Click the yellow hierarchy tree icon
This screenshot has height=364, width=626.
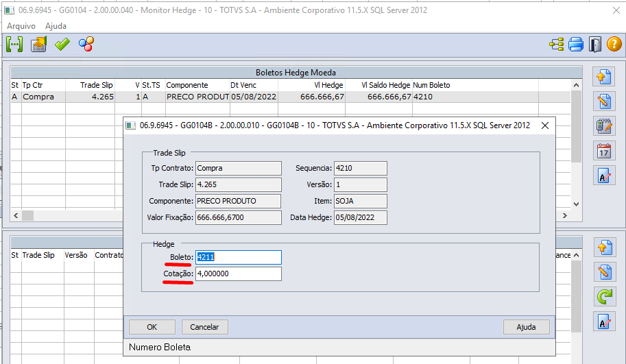pyautogui.click(x=557, y=45)
